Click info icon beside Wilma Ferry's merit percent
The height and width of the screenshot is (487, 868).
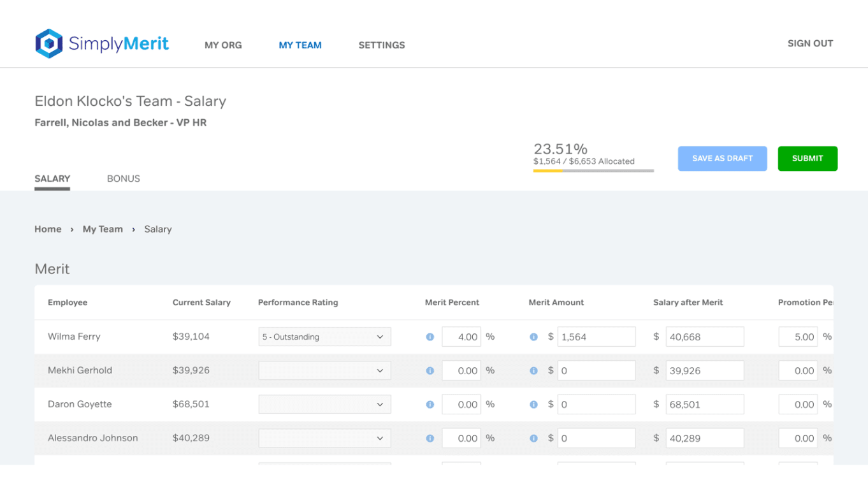pyautogui.click(x=430, y=337)
